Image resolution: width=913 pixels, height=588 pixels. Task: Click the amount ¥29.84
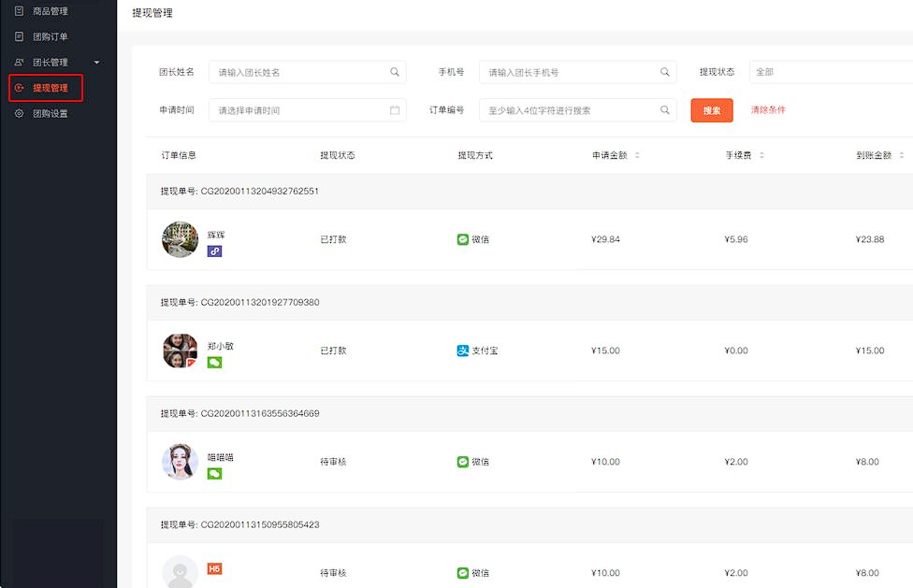point(605,239)
